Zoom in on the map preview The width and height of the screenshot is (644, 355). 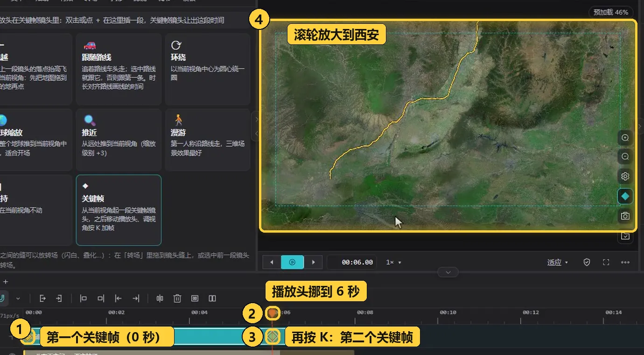click(625, 138)
